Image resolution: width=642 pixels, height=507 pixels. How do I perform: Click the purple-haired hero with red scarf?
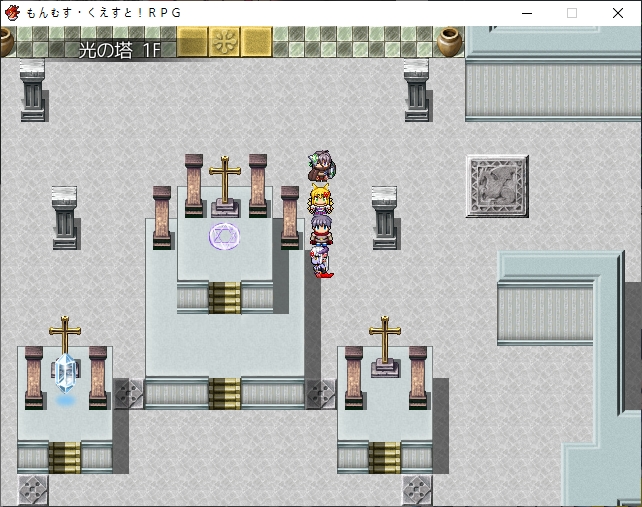coord(321,230)
